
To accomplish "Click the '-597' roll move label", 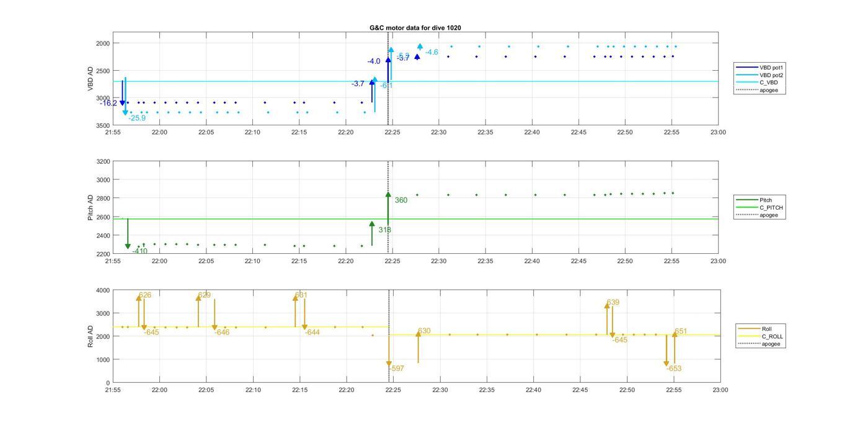I will (397, 369).
